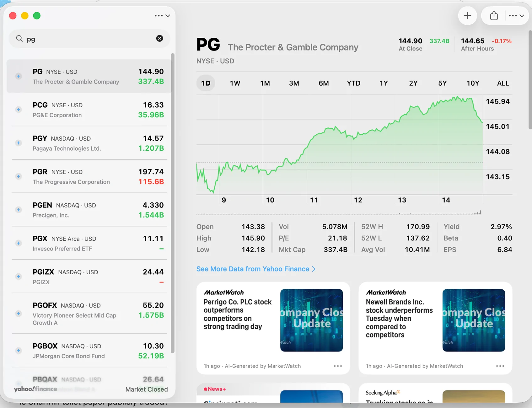Select the 3M chart range
This screenshot has height=408, width=532.
[x=294, y=83]
